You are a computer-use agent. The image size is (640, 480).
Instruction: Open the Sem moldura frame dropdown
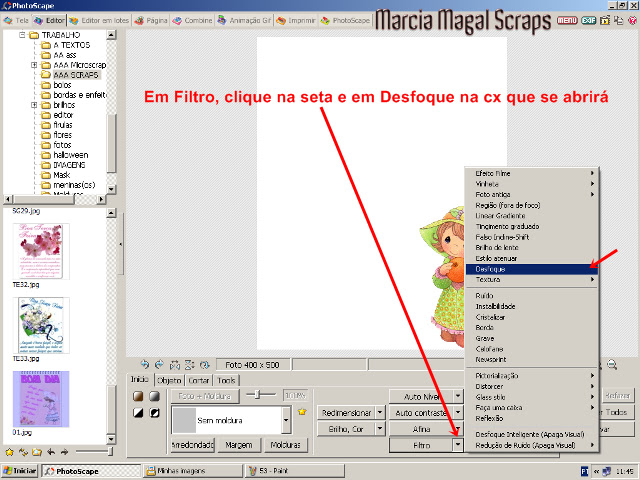coord(286,420)
